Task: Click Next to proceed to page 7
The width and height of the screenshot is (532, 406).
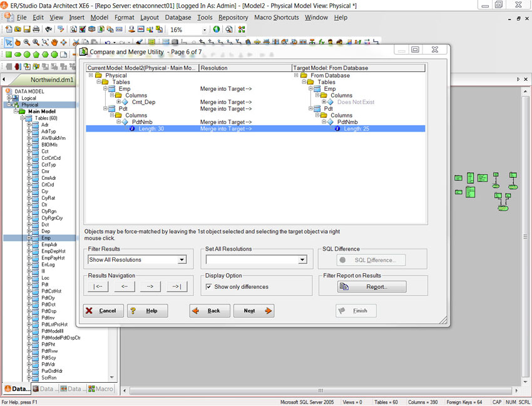Action: click(x=253, y=311)
